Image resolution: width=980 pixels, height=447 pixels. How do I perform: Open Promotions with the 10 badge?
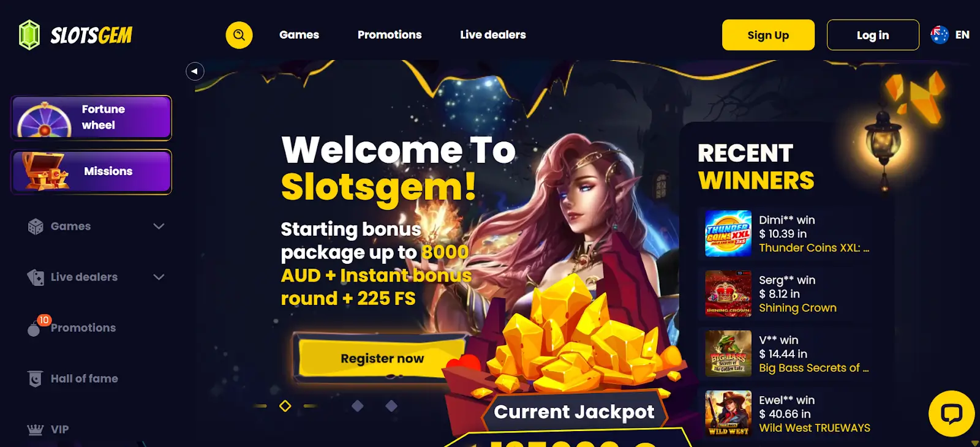[72, 328]
